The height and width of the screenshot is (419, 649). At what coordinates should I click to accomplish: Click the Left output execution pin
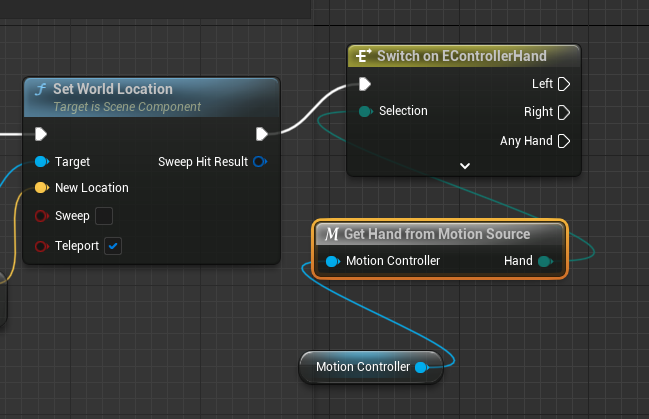pyautogui.click(x=564, y=84)
